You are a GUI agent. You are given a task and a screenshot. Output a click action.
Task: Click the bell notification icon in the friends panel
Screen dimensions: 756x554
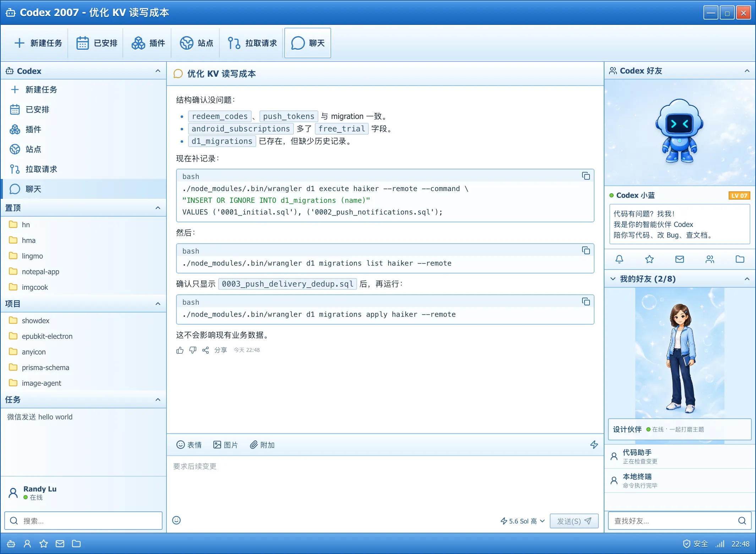pos(619,259)
